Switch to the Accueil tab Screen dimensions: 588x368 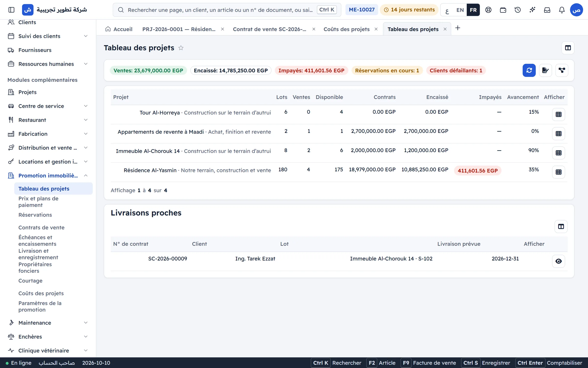pos(119,29)
